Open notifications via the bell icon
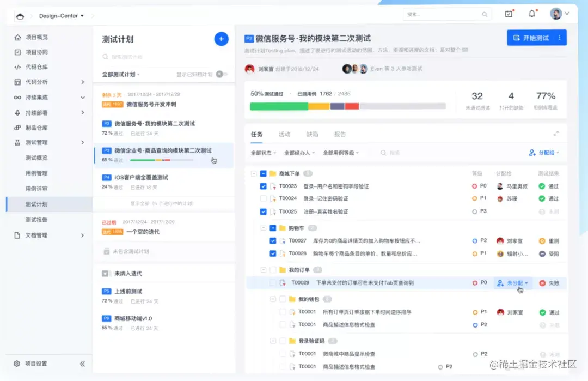Image resolution: width=588 pixels, height=381 pixels. pos(532,14)
